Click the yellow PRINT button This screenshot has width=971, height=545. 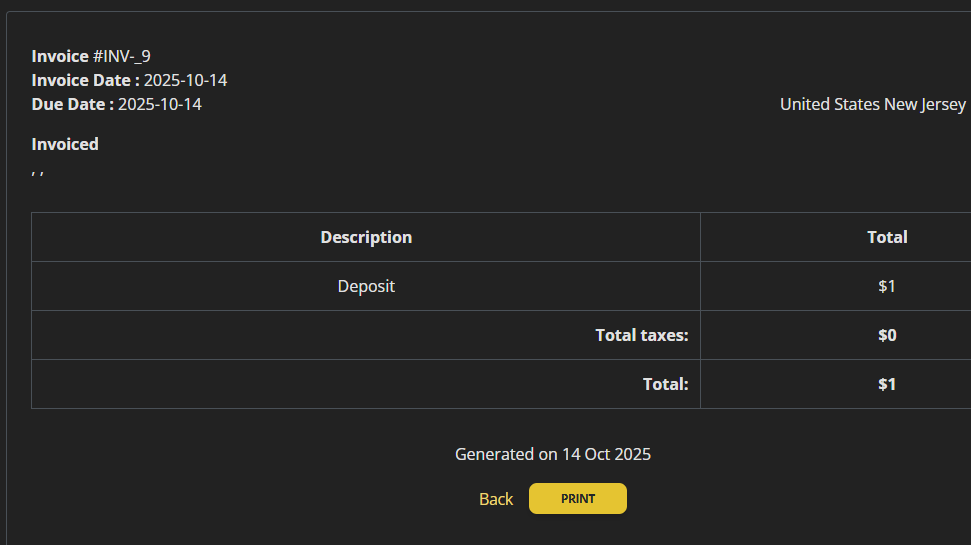[x=577, y=498]
